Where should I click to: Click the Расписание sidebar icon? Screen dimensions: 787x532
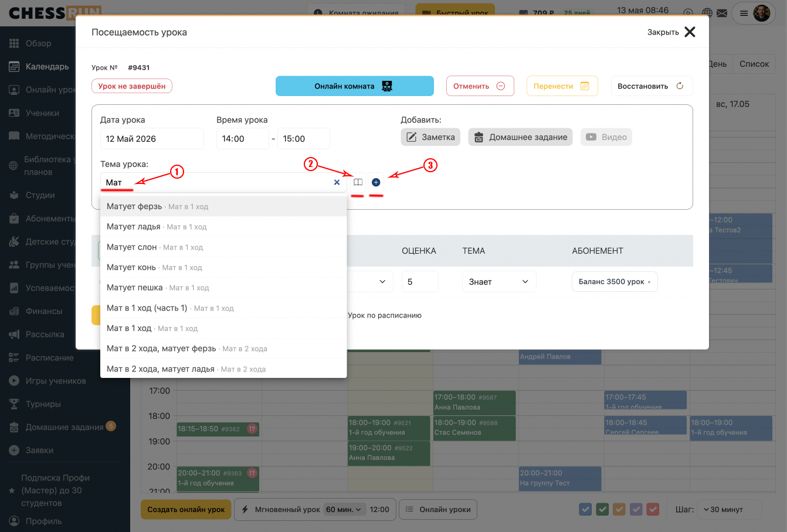[14, 358]
